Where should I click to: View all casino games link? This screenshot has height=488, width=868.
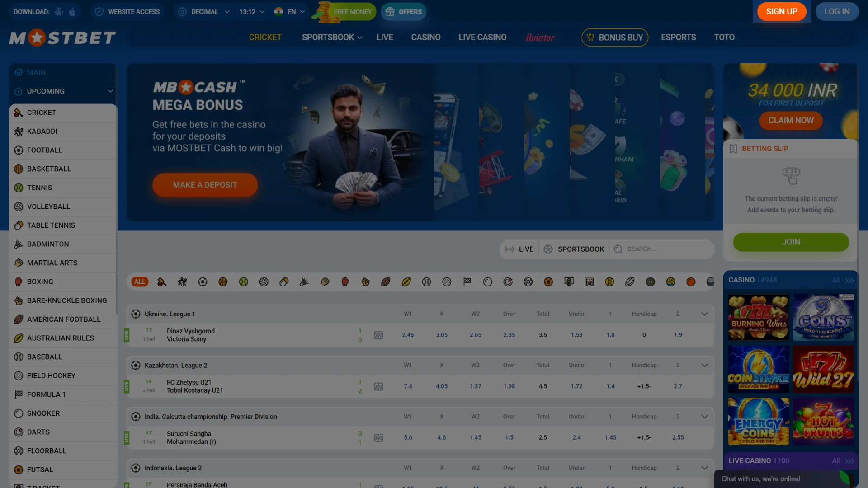(x=843, y=280)
